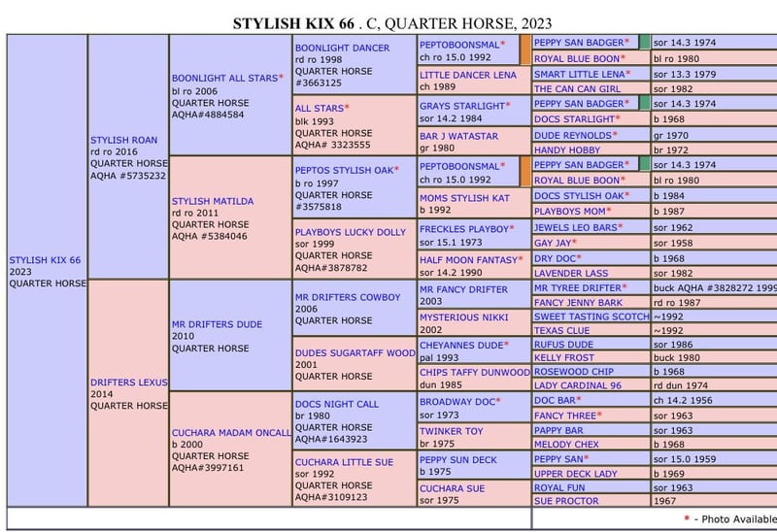Open CUCHARA LITTLE SUE link
Viewport: 777px width, 532px height.
point(344,462)
